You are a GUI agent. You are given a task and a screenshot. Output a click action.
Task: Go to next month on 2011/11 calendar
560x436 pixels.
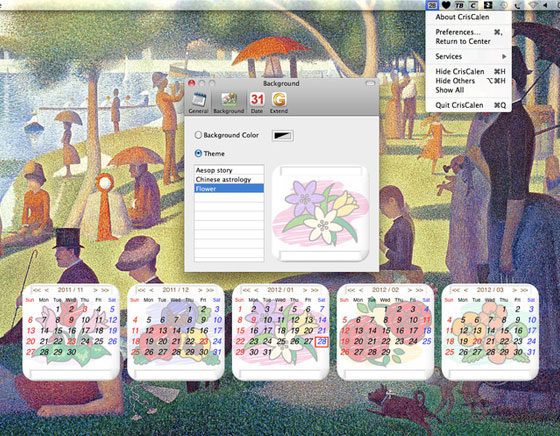click(95, 290)
